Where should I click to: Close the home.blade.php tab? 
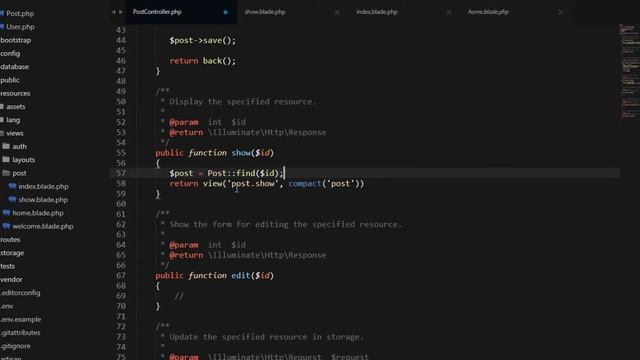coord(561,12)
